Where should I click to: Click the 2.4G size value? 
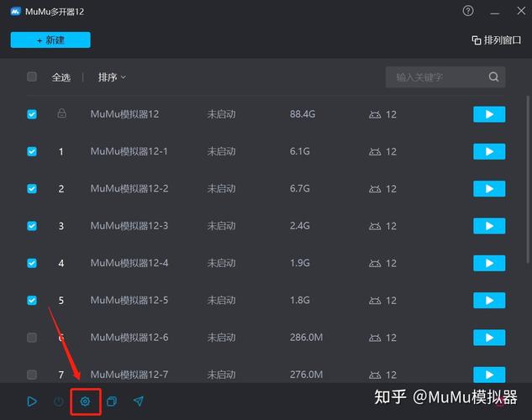[x=299, y=226]
